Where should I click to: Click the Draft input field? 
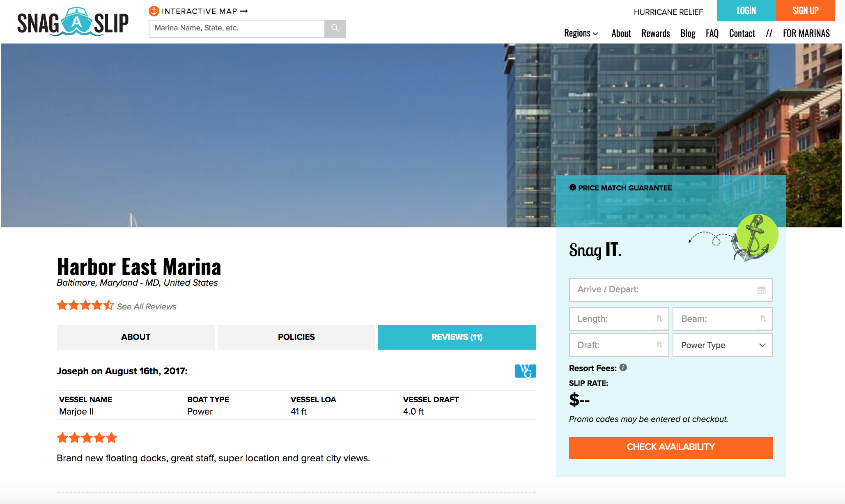(619, 345)
